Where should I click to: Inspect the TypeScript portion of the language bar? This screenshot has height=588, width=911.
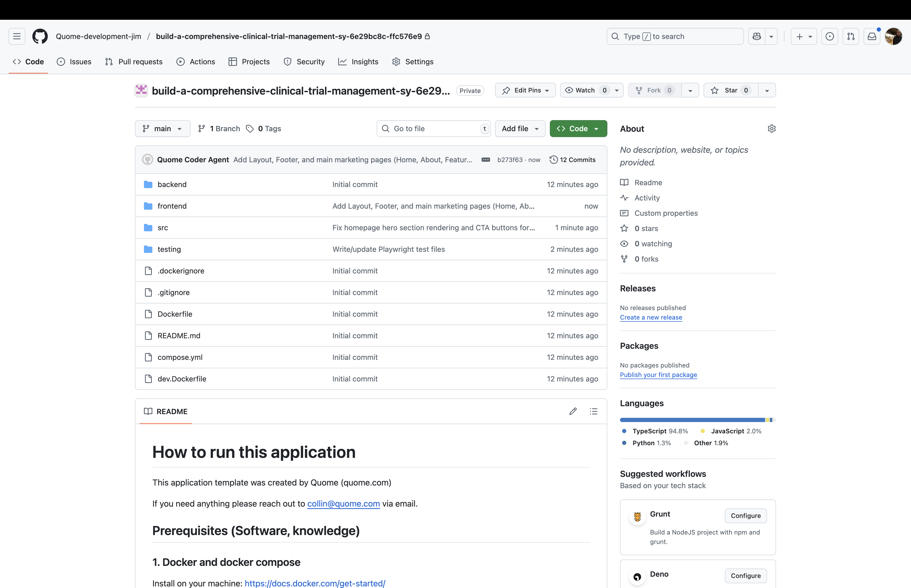687,420
